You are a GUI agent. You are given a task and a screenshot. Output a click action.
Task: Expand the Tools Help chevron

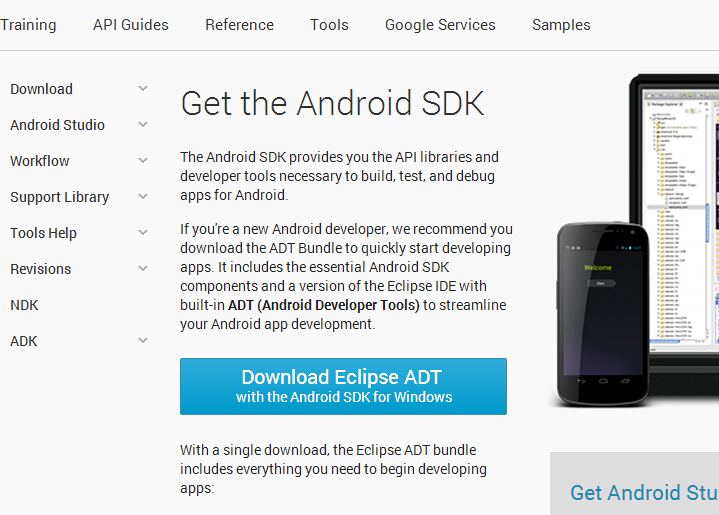[x=143, y=233]
